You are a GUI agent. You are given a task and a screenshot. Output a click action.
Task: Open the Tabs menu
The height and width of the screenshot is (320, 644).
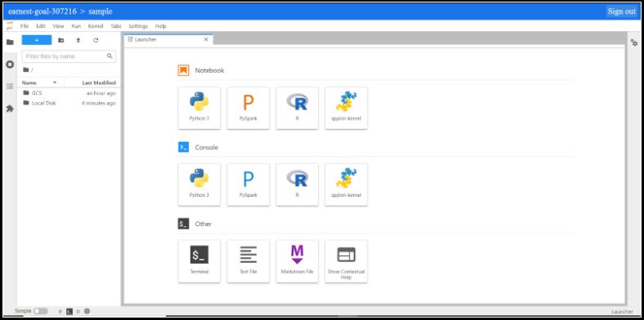116,26
